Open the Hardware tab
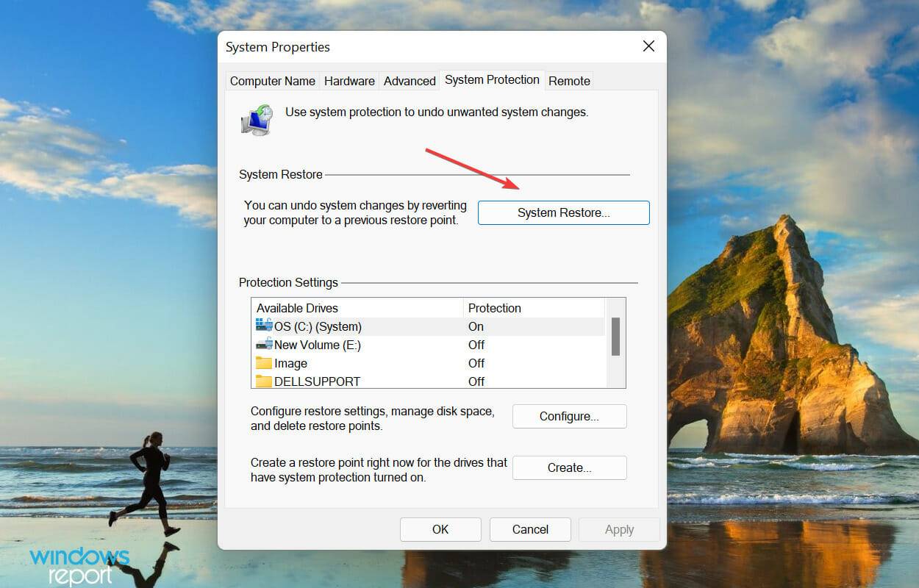 click(349, 81)
